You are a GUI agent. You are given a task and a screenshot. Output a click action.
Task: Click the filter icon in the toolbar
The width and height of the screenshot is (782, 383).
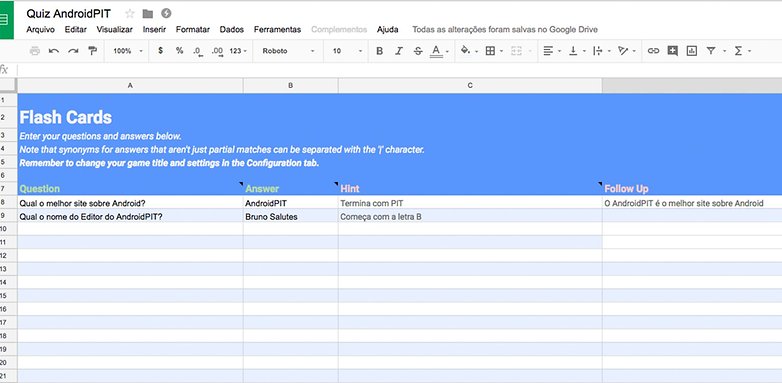(x=711, y=51)
